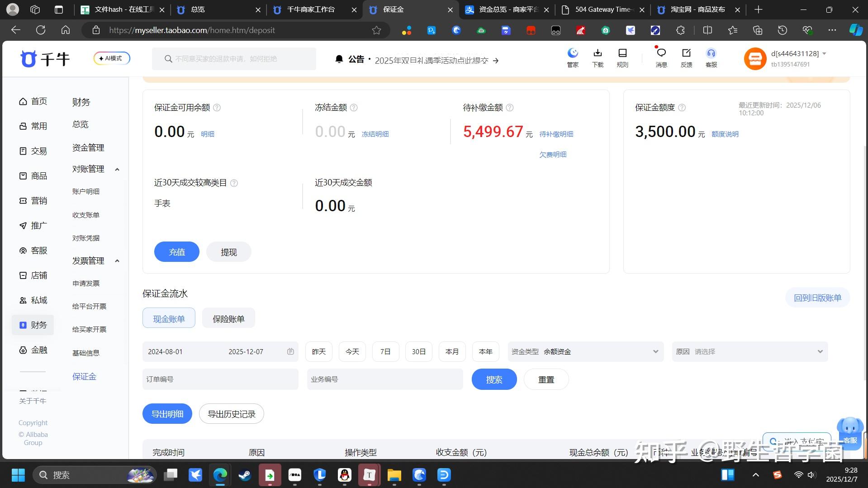Viewport: 868px width, 488px height.
Task: Open the 消息 notification icon
Action: click(x=661, y=57)
